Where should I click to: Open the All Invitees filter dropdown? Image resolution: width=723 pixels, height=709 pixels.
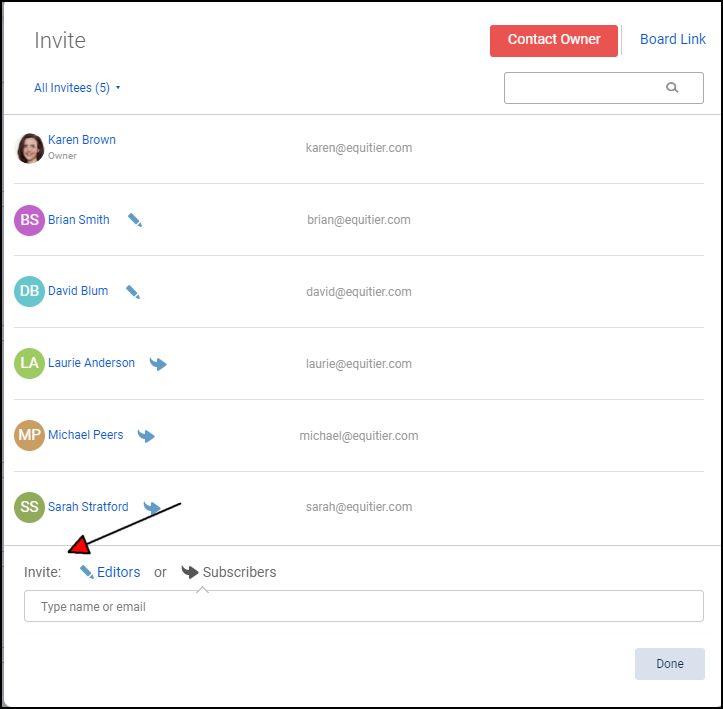pos(77,88)
